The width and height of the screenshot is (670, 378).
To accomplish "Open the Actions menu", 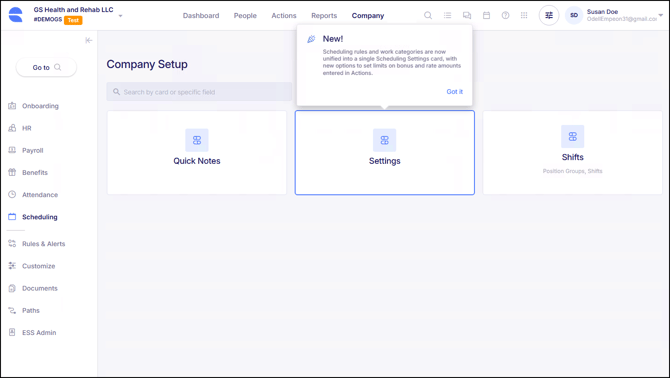I will pyautogui.click(x=284, y=15).
